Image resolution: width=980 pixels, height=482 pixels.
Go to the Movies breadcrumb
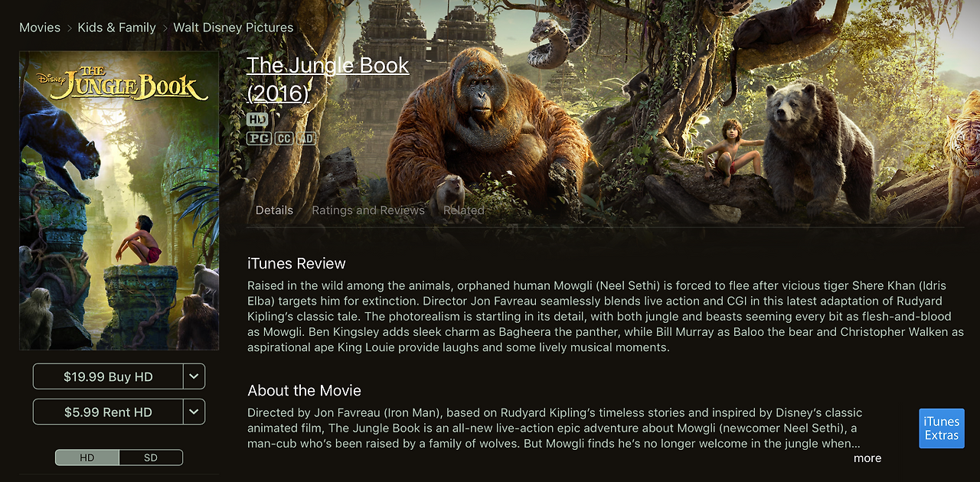click(40, 28)
